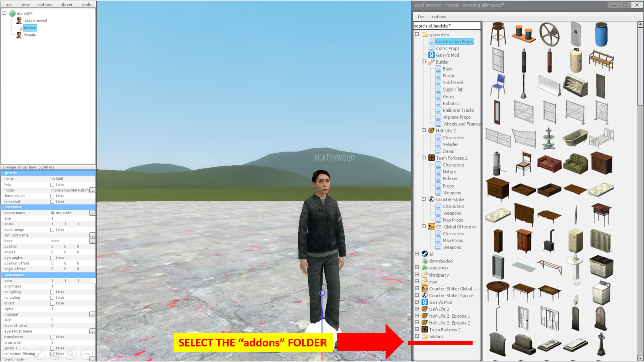Choose the glass display counter model
Image resolution: width=644 pixels, height=362 pixels.
point(576,86)
